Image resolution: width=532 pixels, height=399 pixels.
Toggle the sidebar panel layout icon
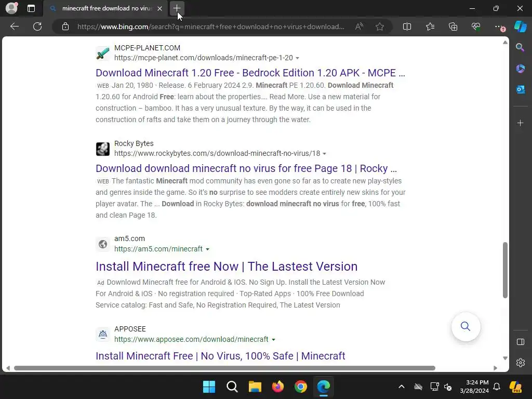point(520,342)
